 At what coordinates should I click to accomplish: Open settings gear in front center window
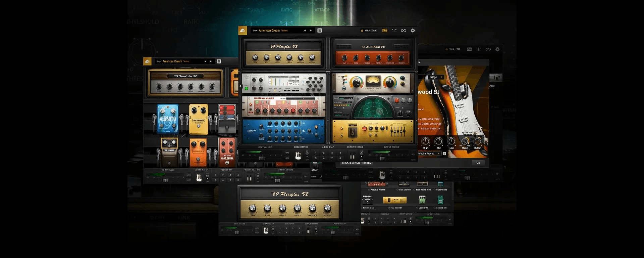[413, 31]
